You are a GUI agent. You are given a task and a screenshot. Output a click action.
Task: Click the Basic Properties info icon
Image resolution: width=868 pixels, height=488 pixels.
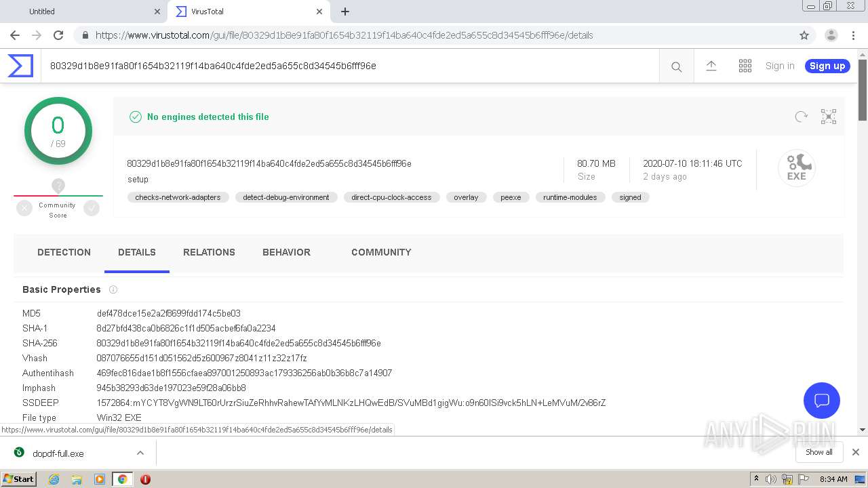click(x=113, y=289)
